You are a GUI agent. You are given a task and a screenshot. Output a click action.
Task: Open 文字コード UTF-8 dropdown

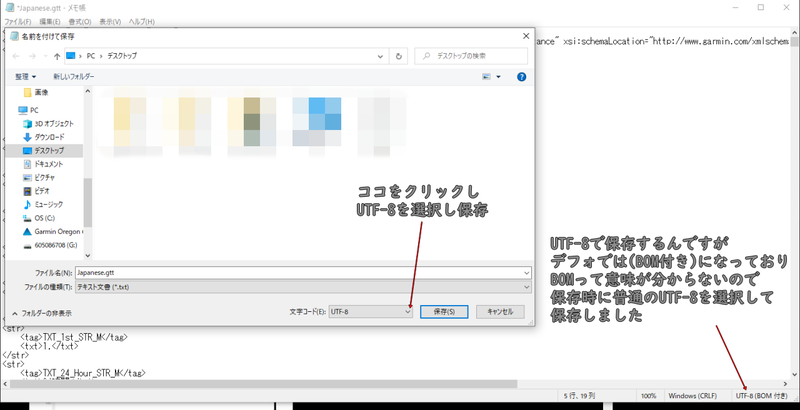click(x=370, y=312)
